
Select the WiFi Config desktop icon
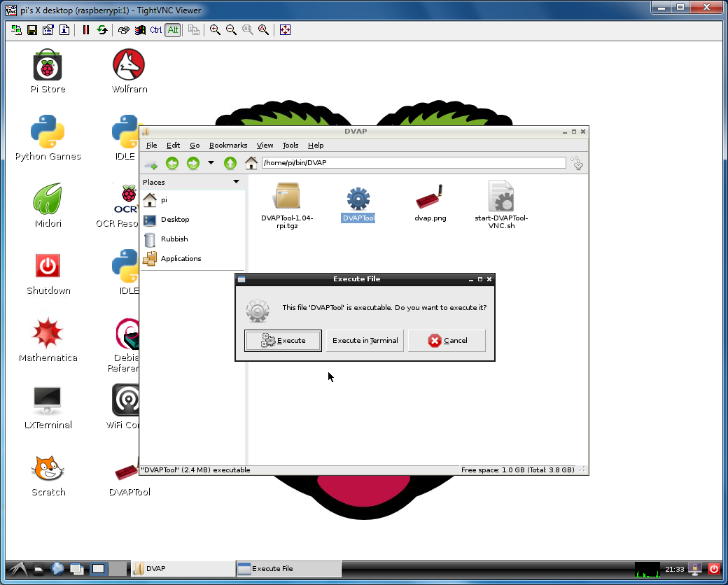click(125, 407)
